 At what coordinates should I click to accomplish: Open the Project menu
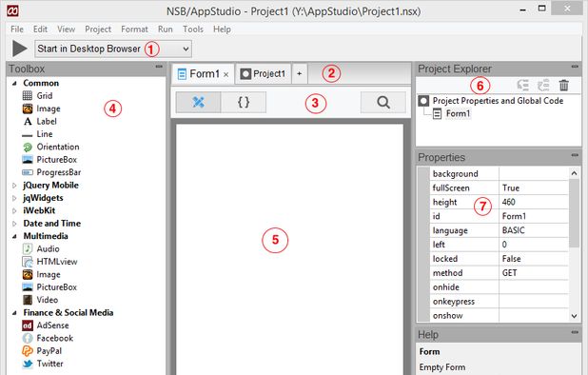point(98,29)
